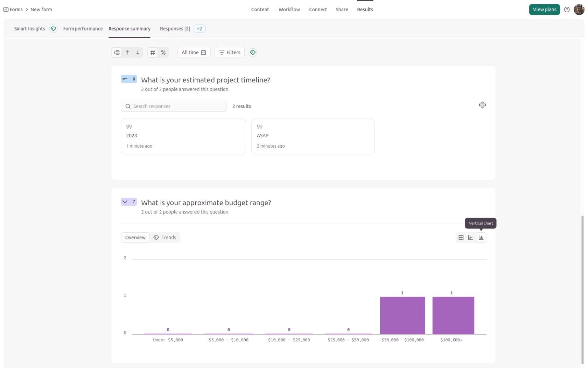Click the View plans button
Image resolution: width=588 pixels, height=368 pixels.
(x=544, y=9)
